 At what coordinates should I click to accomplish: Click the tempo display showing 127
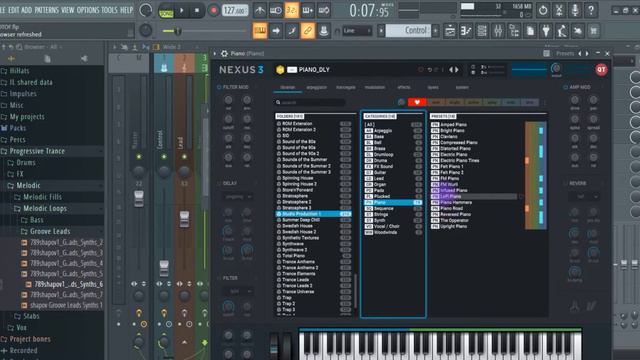[235, 10]
